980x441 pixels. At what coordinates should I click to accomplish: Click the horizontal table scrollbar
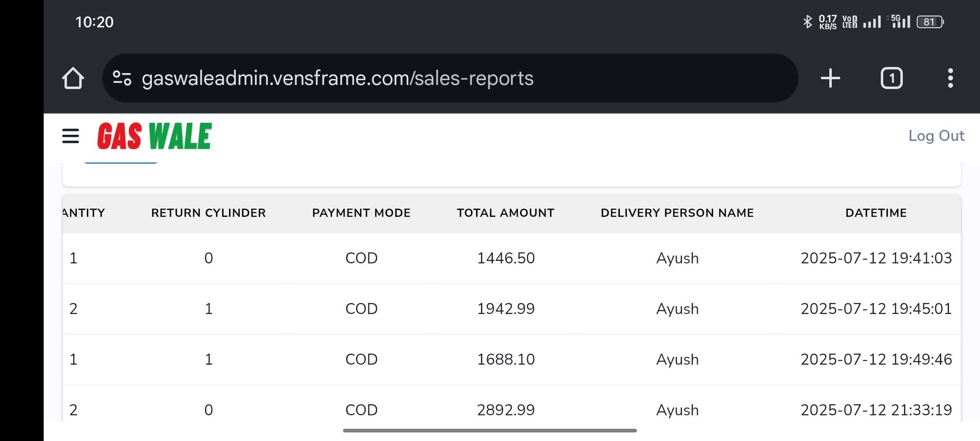click(490, 430)
